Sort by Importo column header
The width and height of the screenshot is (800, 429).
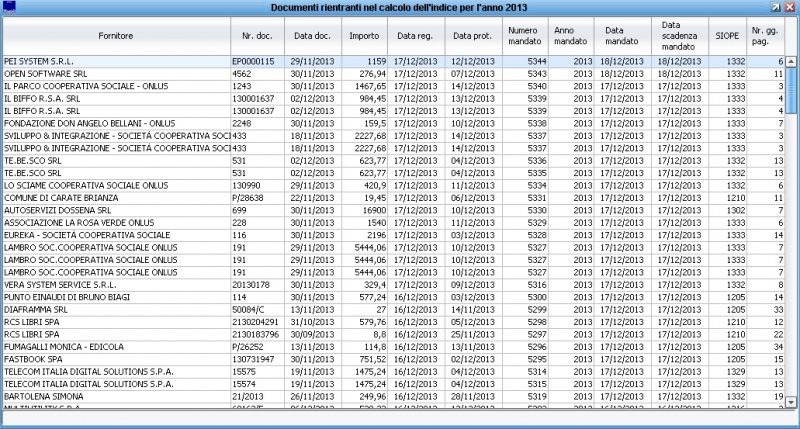tap(364, 36)
